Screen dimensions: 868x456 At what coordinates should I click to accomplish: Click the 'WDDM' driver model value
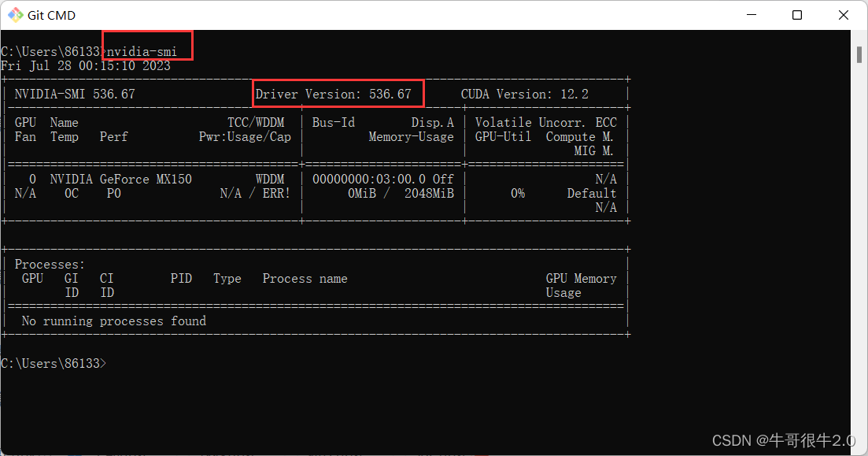270,180
